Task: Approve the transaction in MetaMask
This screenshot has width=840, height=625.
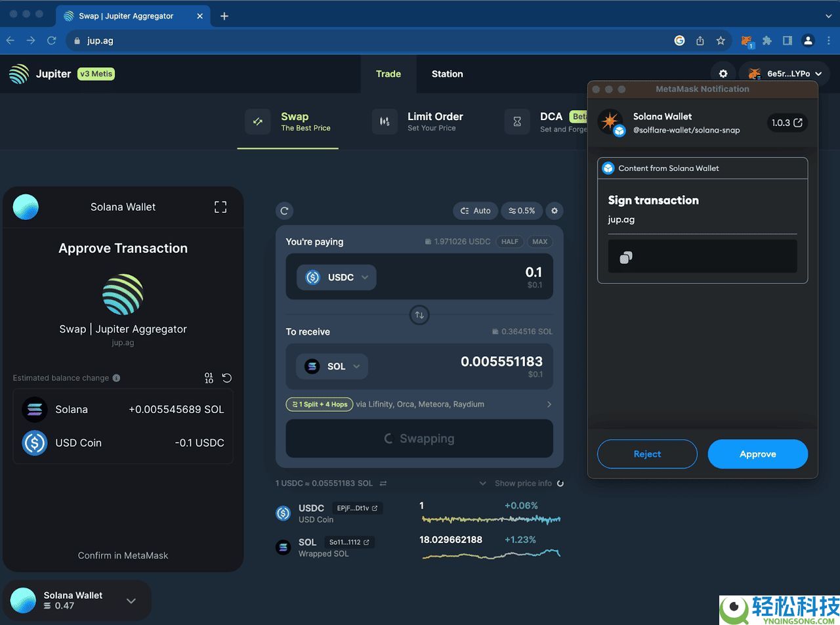Action: click(758, 454)
